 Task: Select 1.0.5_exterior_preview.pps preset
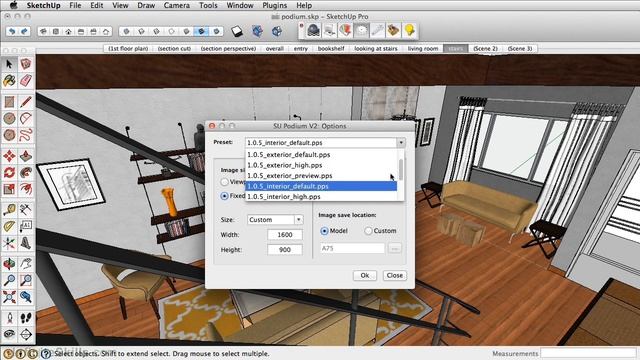point(321,176)
